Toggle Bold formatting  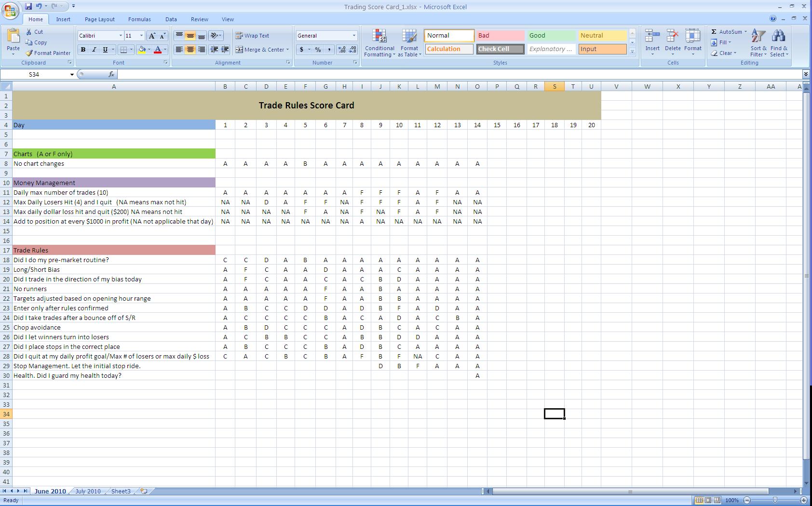point(83,50)
